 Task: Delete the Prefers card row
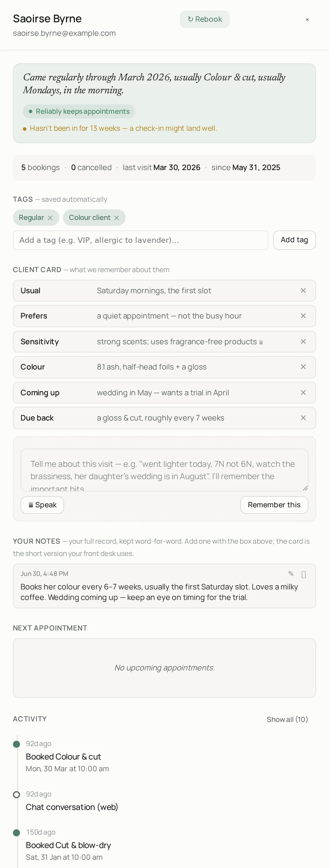[x=303, y=316]
